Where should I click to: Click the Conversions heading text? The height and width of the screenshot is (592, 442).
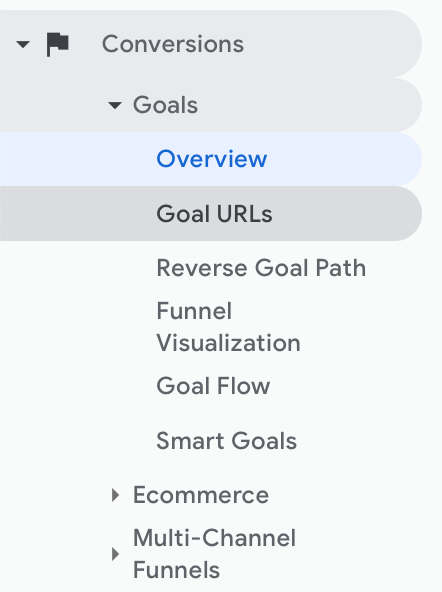[173, 44]
